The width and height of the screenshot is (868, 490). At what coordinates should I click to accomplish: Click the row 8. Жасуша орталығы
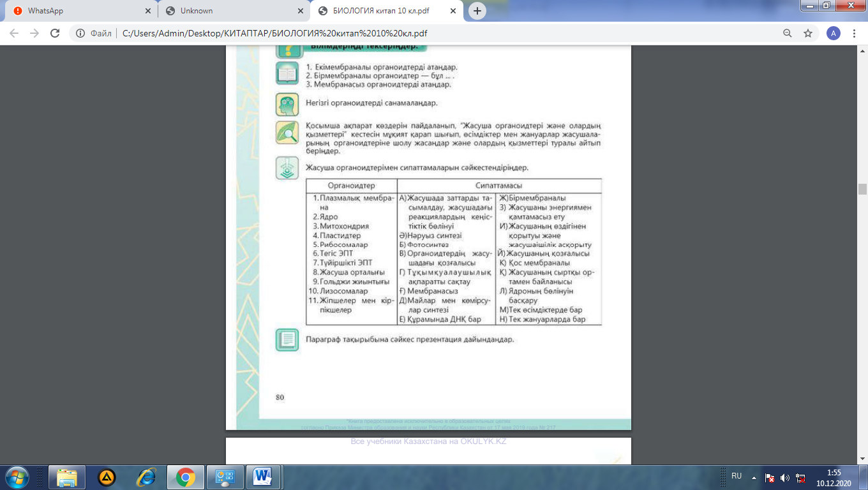point(348,272)
